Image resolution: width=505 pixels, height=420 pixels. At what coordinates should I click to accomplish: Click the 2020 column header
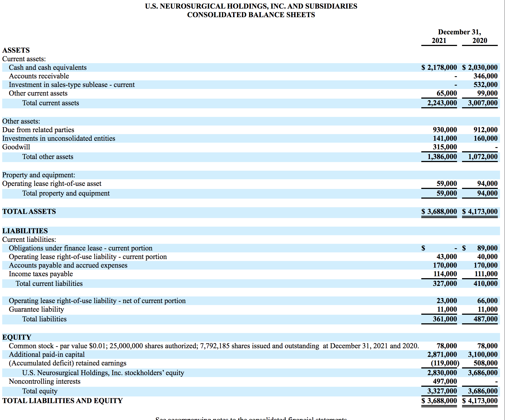tap(480, 40)
